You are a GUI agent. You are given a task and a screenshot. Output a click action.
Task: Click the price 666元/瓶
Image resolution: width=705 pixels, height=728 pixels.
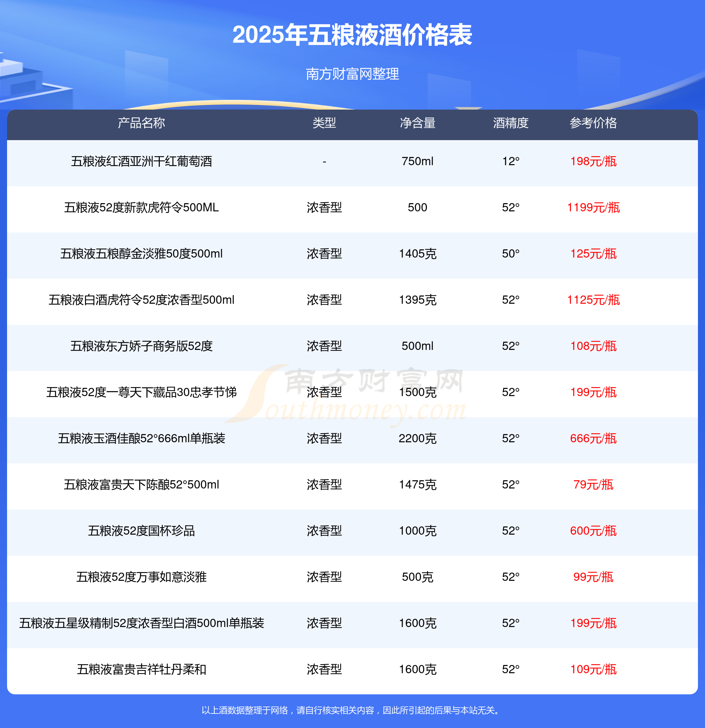coord(593,438)
